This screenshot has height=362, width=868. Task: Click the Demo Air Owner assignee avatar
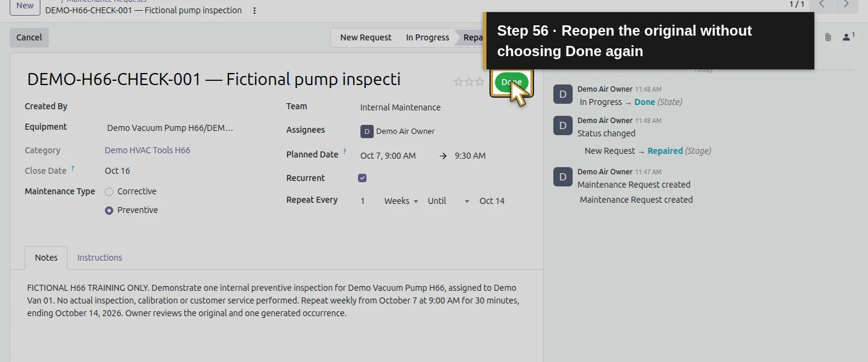click(366, 131)
